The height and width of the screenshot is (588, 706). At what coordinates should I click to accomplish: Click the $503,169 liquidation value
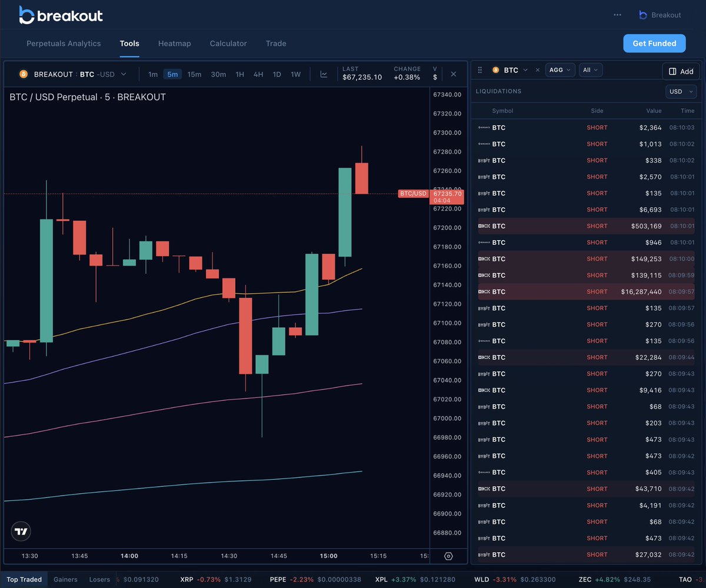pos(646,226)
